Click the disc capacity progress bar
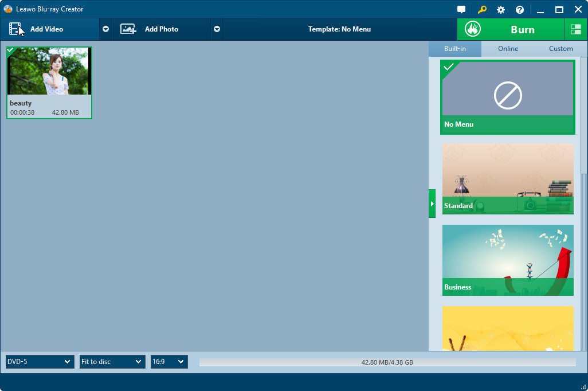Viewport: 588px width, 391px height. (387, 362)
